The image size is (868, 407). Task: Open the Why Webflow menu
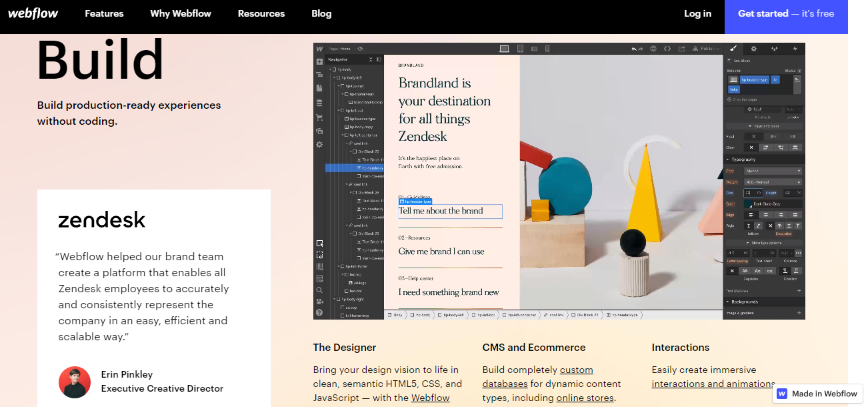[x=181, y=13]
